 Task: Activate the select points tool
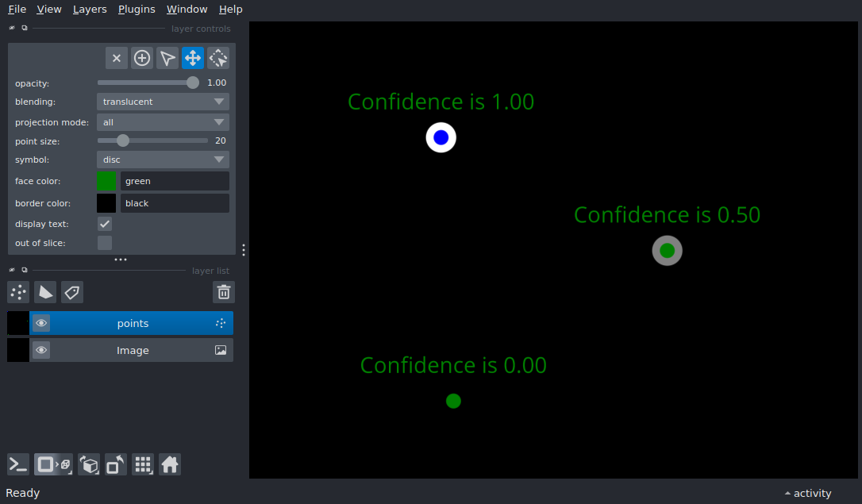167,58
